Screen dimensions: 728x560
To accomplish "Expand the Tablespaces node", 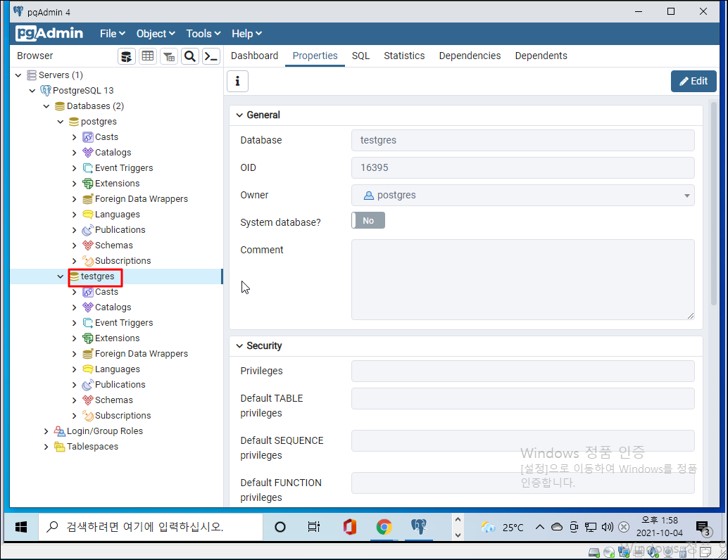I will pos(46,447).
